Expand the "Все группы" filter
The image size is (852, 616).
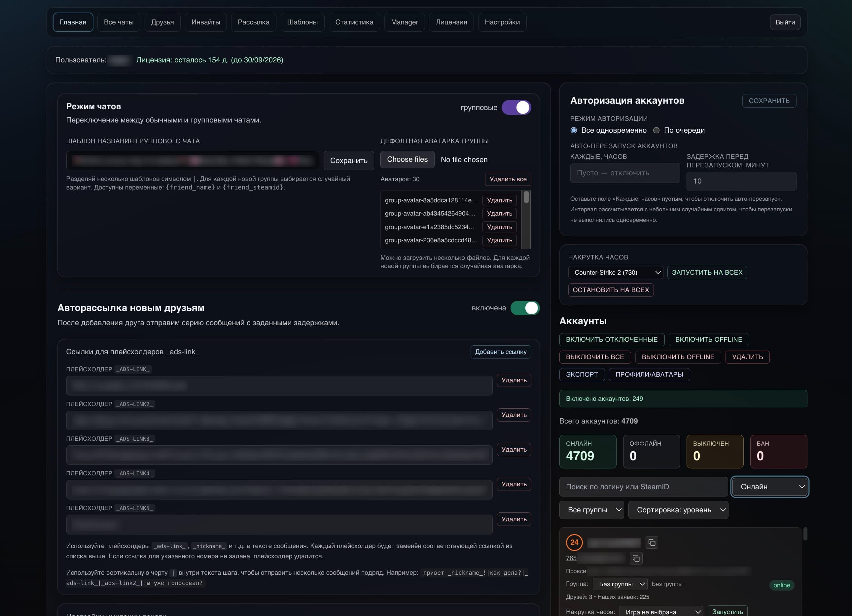[591, 510]
